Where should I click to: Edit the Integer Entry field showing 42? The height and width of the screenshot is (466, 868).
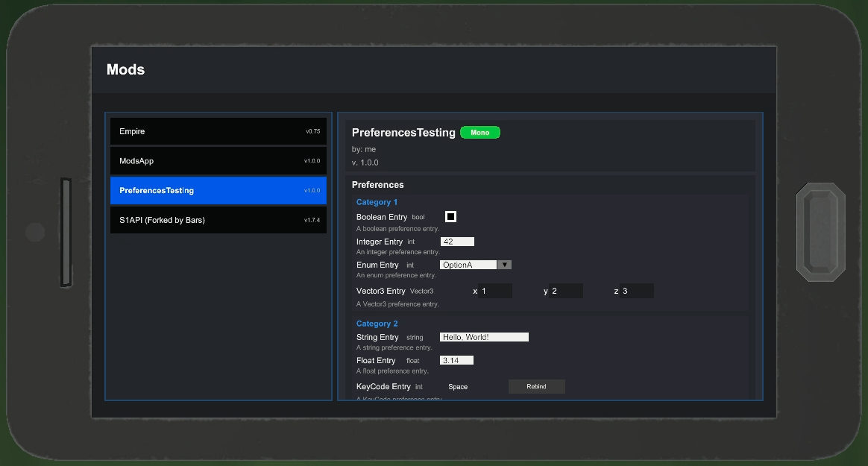[x=457, y=242]
